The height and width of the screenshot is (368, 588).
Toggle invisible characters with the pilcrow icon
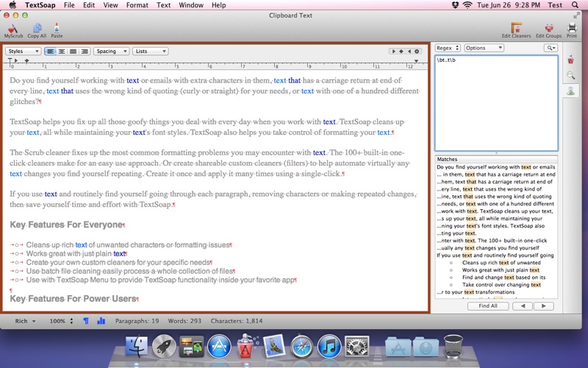(x=86, y=321)
